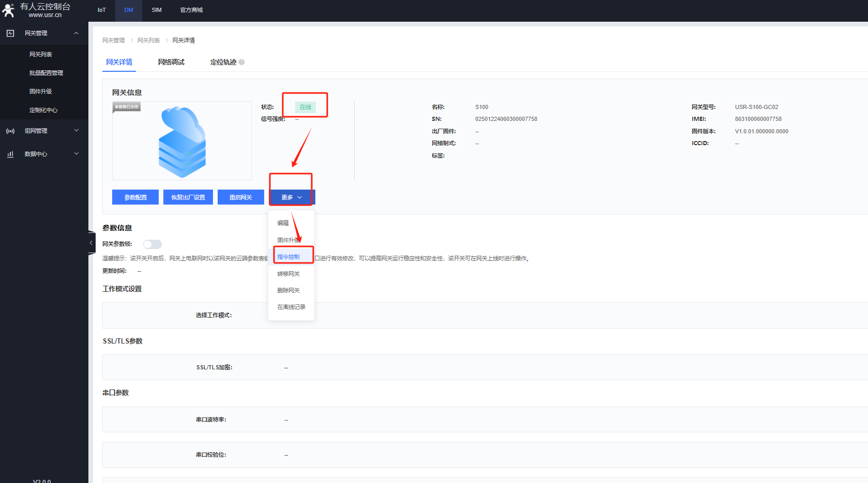Click the 组网管理 signal icon
The width and height of the screenshot is (868, 483).
click(x=10, y=131)
